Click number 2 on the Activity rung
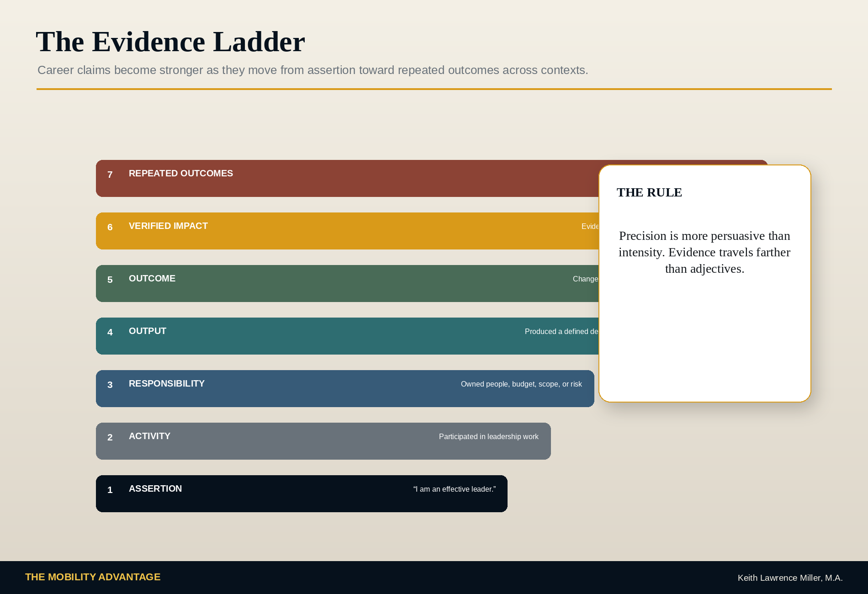 110,437
